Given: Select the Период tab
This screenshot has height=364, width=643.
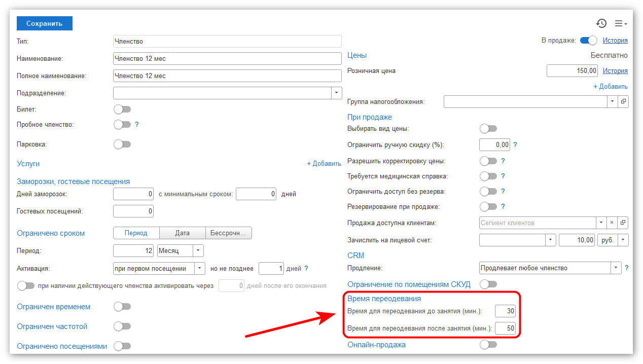Looking at the screenshot, I should click(136, 233).
